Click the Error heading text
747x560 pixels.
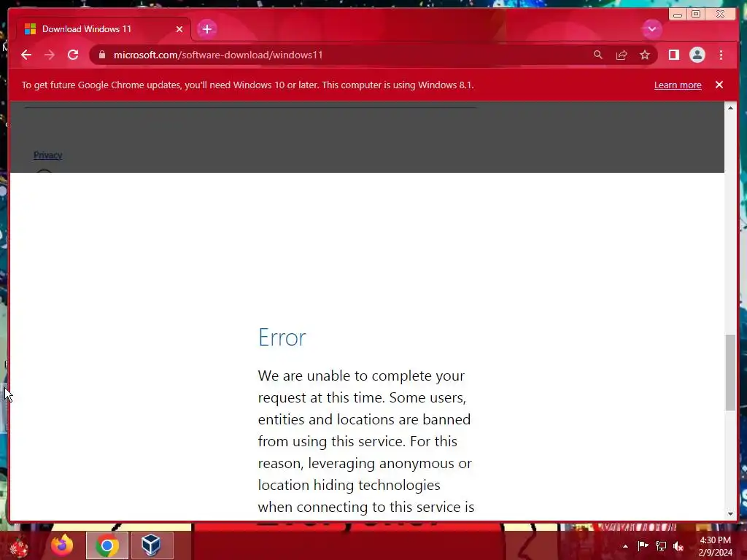pyautogui.click(x=282, y=337)
